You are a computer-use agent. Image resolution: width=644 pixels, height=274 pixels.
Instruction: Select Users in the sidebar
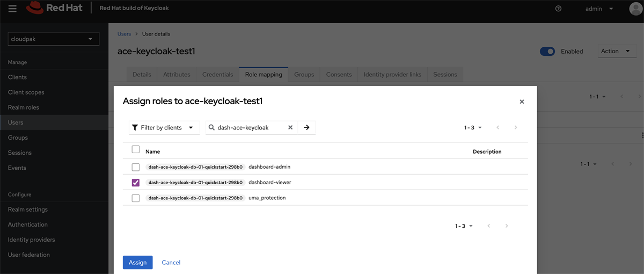54,122
